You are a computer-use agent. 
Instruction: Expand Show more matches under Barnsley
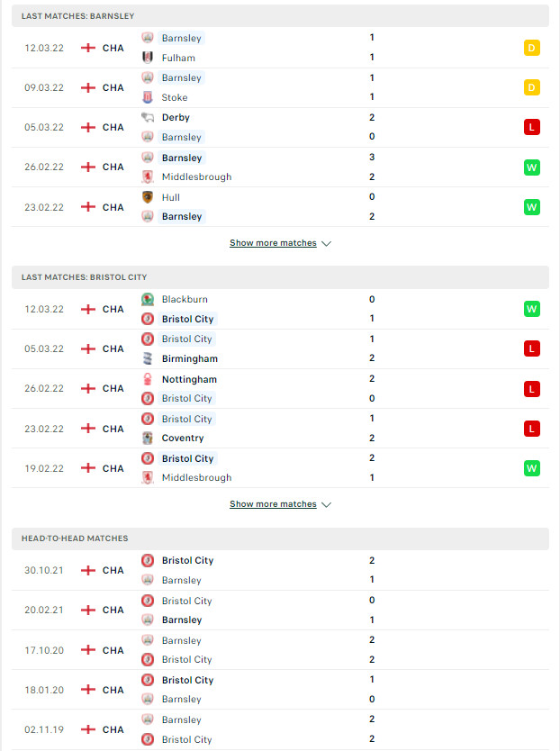[273, 243]
